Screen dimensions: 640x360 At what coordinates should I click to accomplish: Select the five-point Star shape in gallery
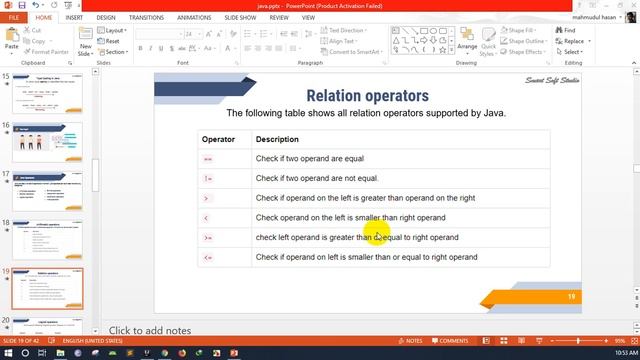coord(442,50)
